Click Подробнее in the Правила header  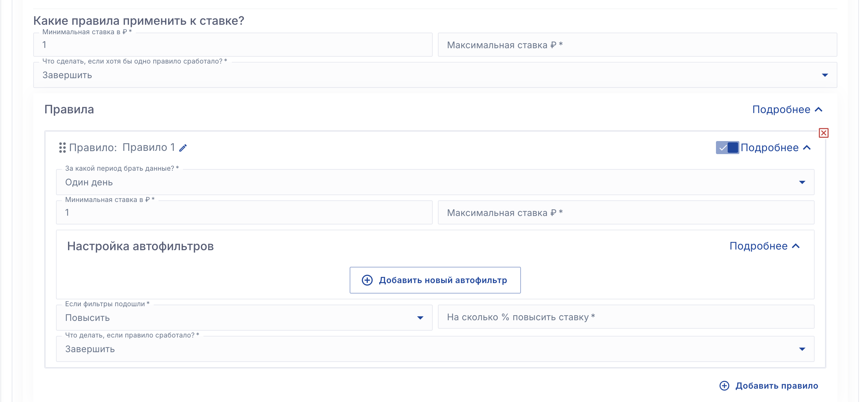(x=781, y=109)
